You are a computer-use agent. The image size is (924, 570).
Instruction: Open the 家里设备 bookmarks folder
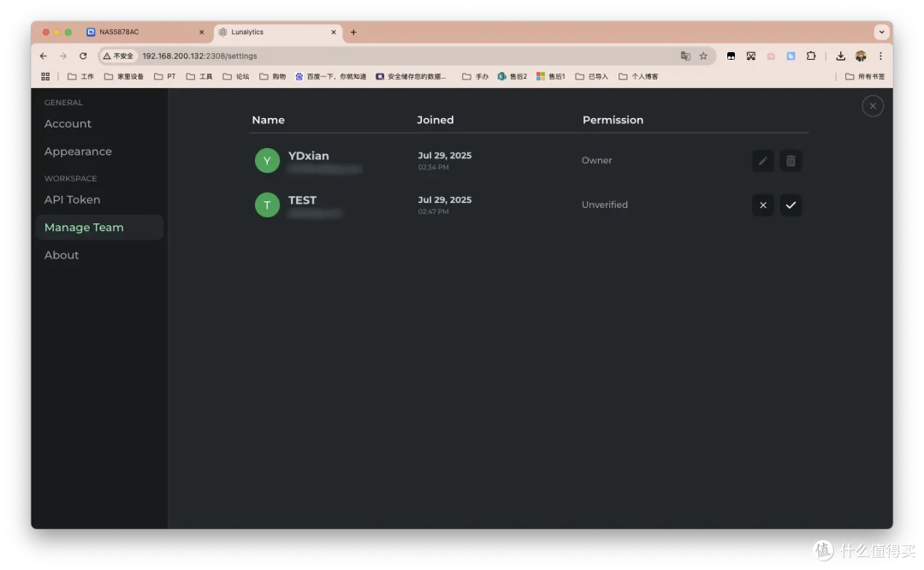click(x=124, y=77)
